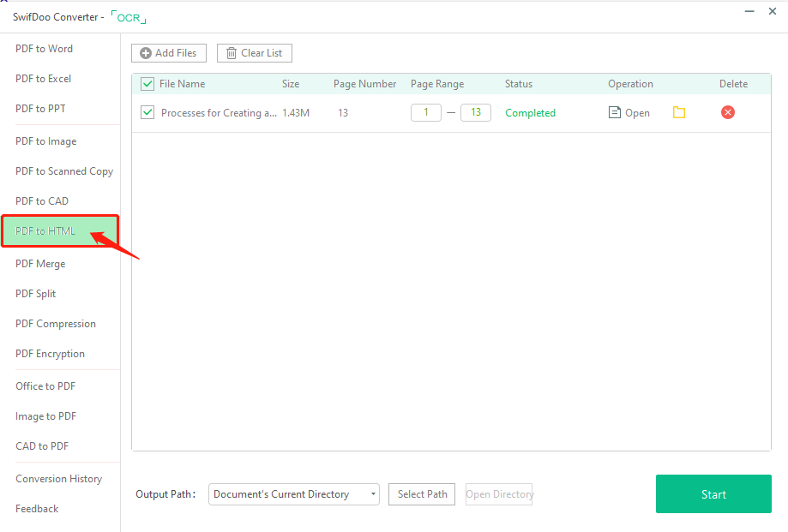Open the PDF to Word converter
The width and height of the screenshot is (788, 532).
tap(45, 49)
